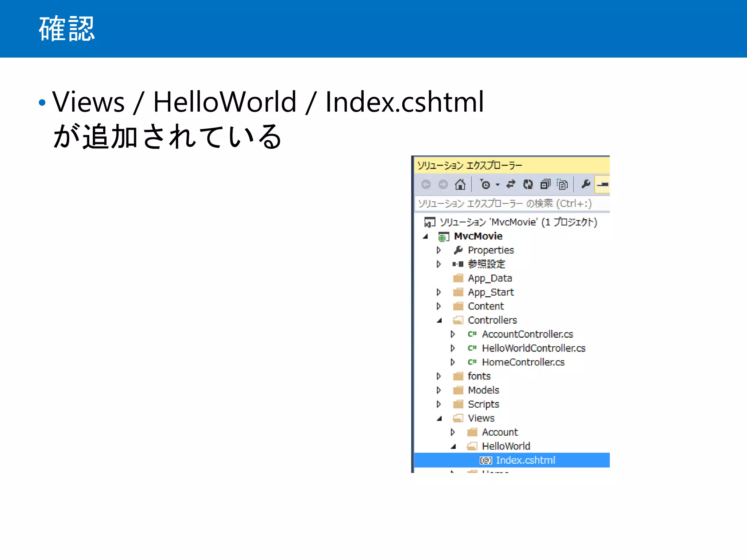Click the Collapse All icon
747x560 pixels.
point(545,184)
